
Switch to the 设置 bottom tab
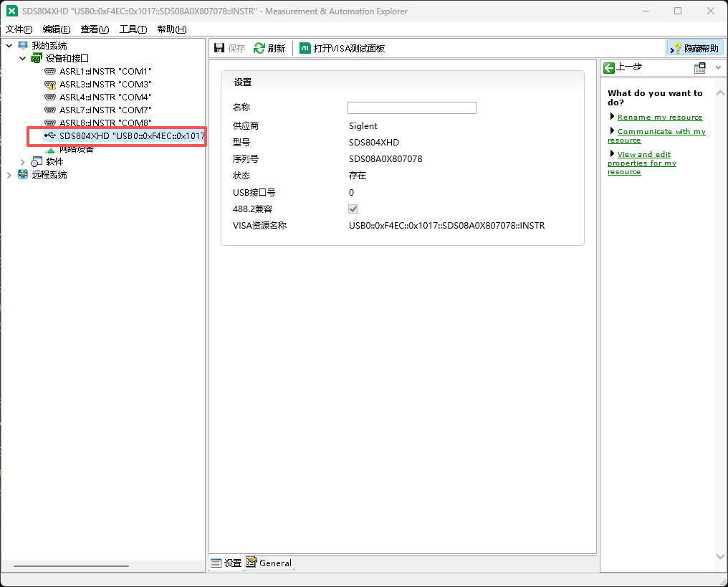pyautogui.click(x=226, y=563)
